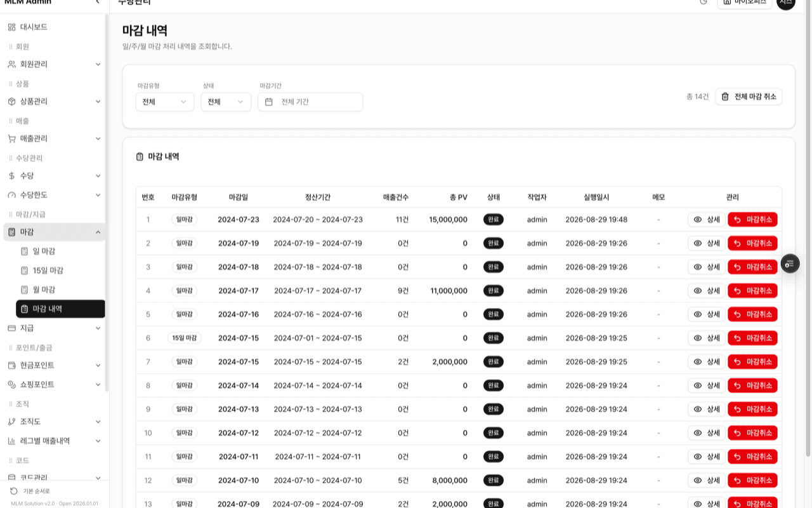View 상세 for row 8 dated 2024-07-14

pos(707,385)
